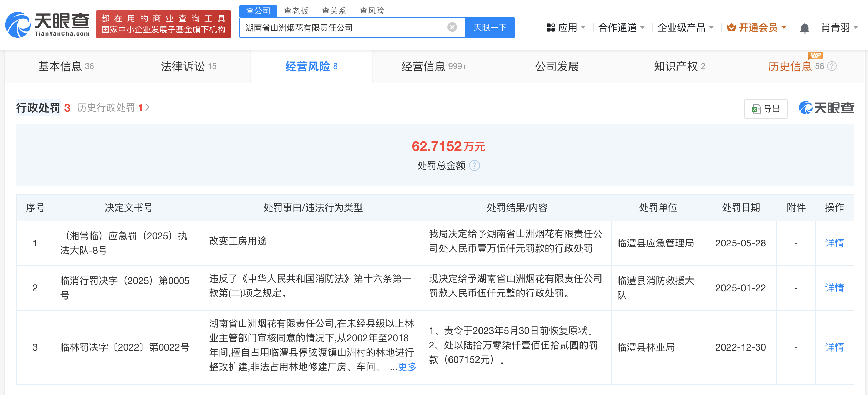868x395 pixels.
Task: Click the crown 开通会员 icon
Action: 731,28
